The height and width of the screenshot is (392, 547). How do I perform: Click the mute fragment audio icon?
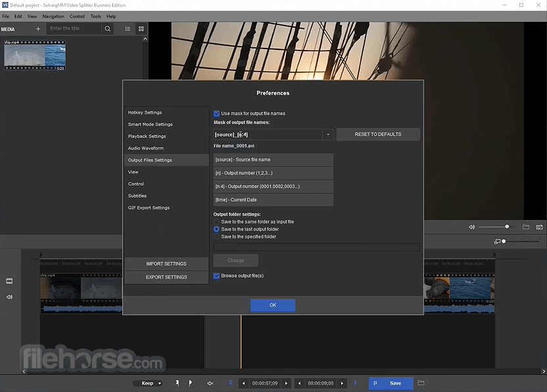[210, 383]
